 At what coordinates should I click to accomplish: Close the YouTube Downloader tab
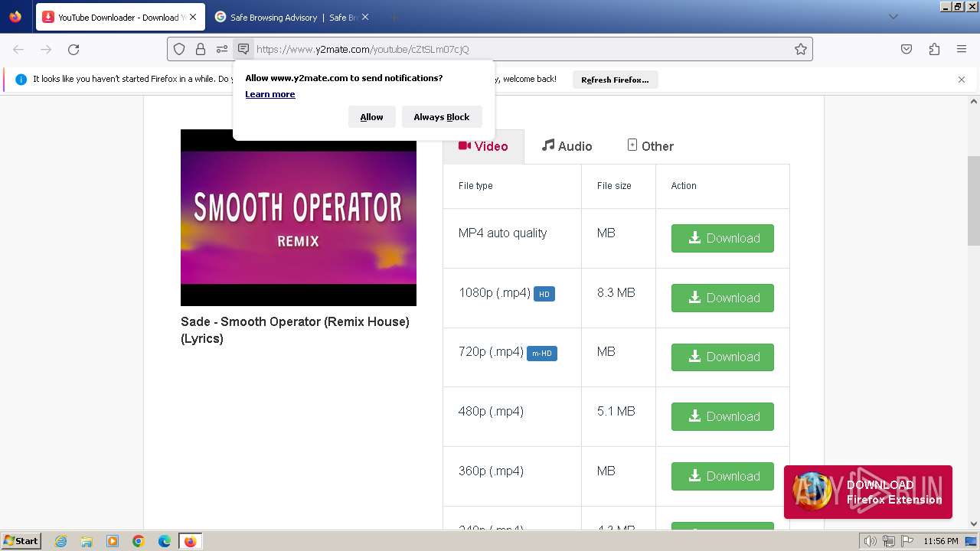pos(193,17)
